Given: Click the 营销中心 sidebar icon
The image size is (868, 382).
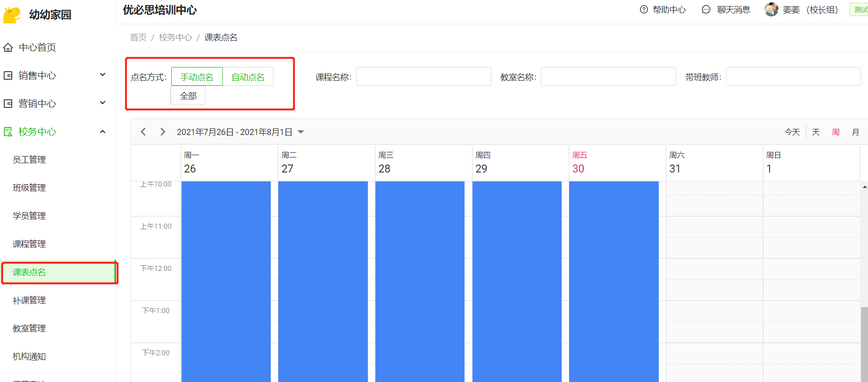Looking at the screenshot, I should click(x=8, y=104).
